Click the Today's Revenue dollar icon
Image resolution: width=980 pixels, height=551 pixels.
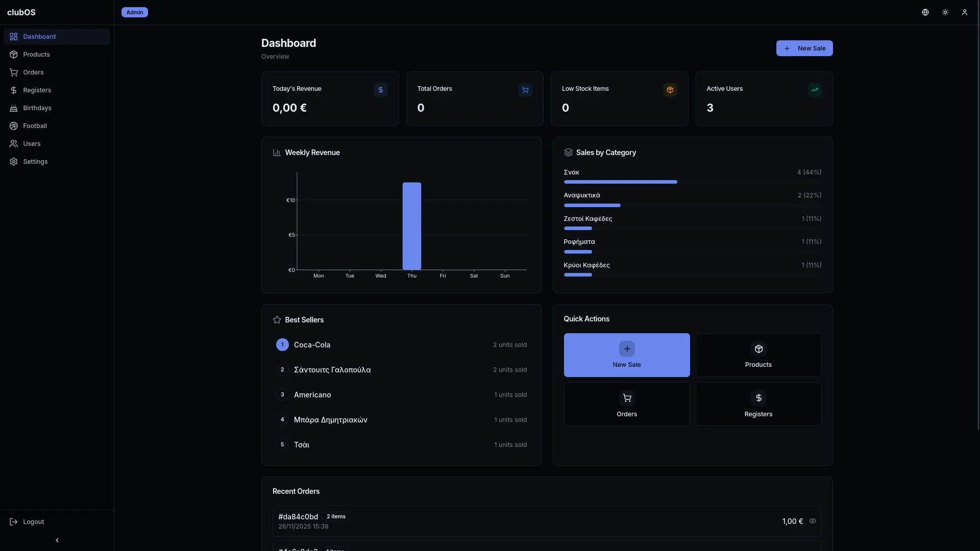click(380, 90)
